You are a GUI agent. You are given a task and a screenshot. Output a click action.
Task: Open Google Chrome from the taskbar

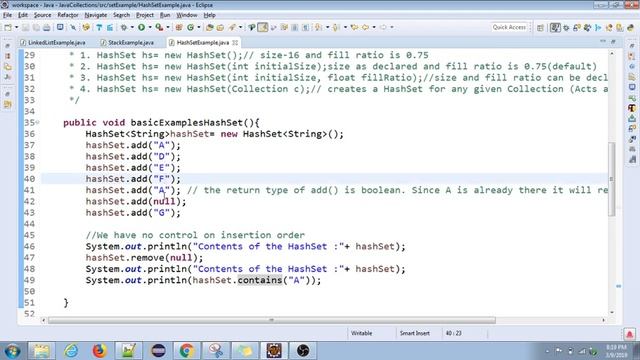pyautogui.click(x=187, y=351)
